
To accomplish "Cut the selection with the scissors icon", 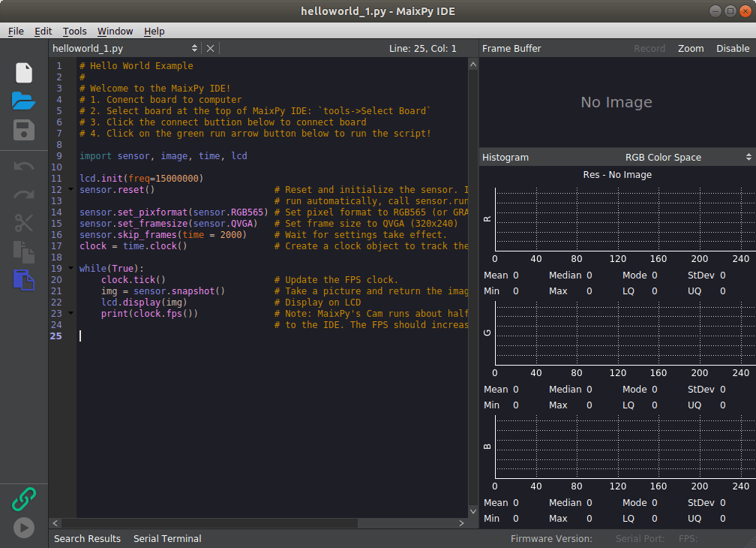I will point(24,223).
